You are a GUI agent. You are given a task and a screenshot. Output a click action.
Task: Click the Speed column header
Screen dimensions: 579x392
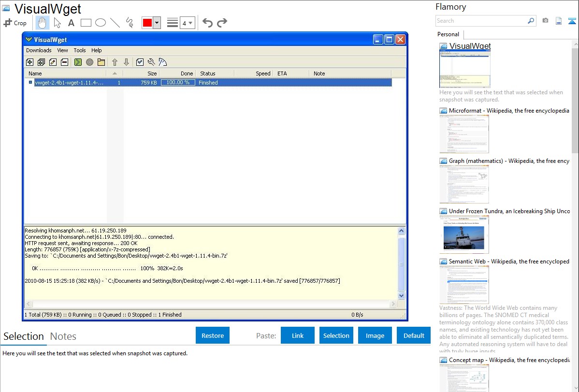pos(254,73)
